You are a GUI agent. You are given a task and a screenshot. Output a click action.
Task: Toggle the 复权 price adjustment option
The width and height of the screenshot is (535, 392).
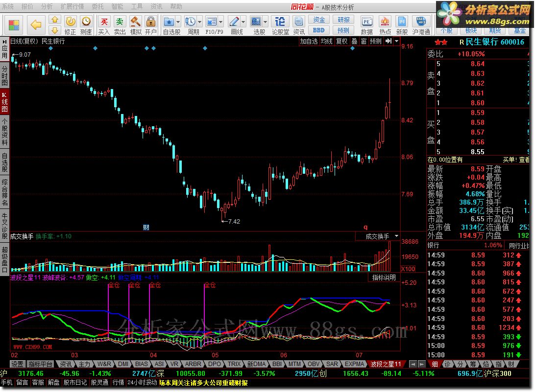[x=341, y=41]
